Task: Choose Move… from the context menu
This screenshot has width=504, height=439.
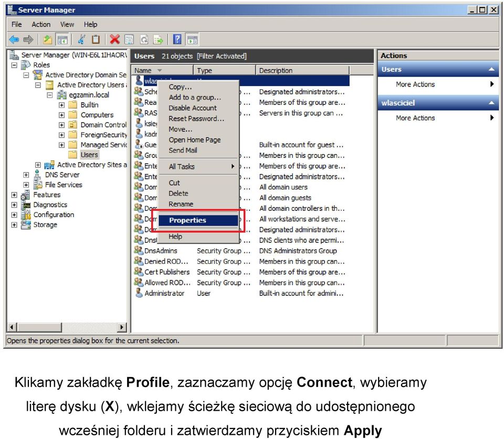Action: [x=199, y=129]
